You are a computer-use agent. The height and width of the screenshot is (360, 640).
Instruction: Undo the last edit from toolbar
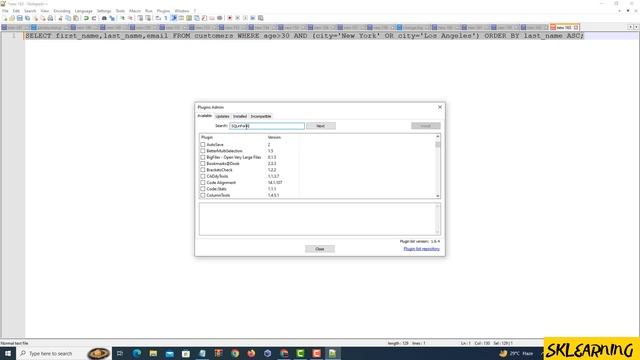[86, 18]
